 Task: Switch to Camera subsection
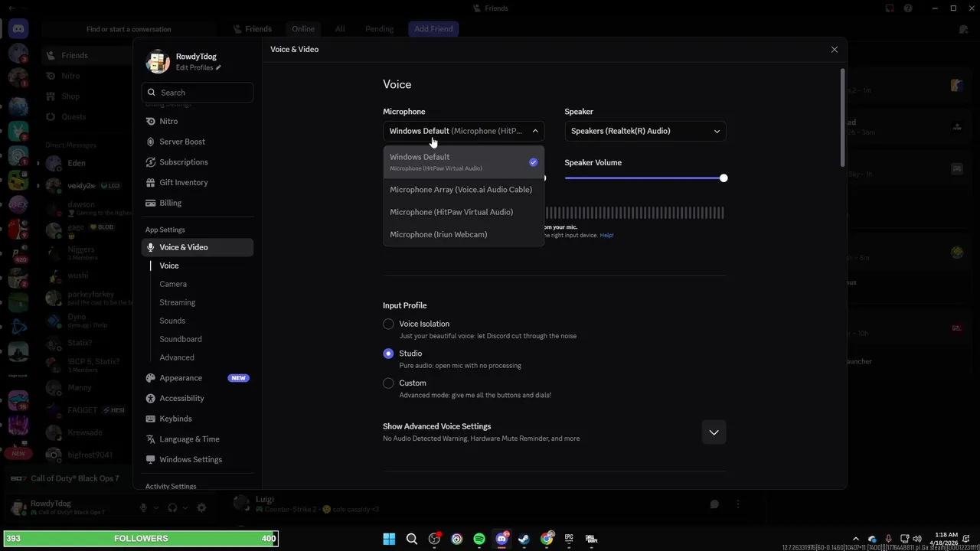pyautogui.click(x=173, y=284)
